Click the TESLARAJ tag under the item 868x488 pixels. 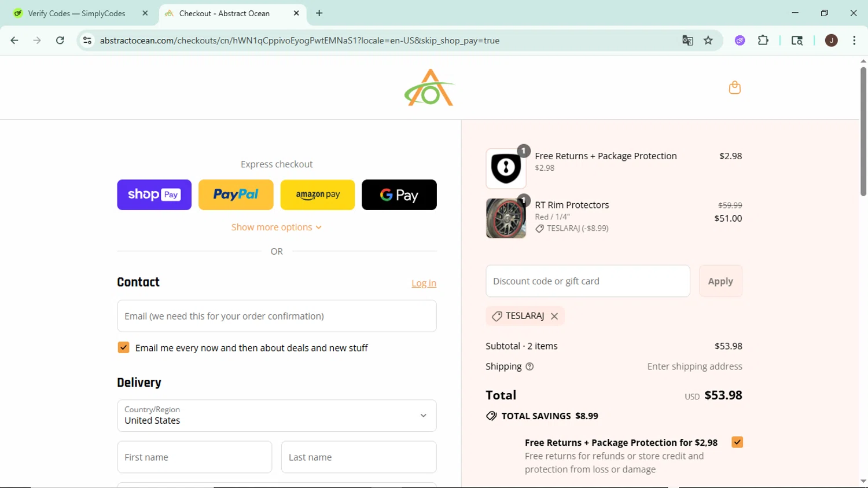(572, 228)
